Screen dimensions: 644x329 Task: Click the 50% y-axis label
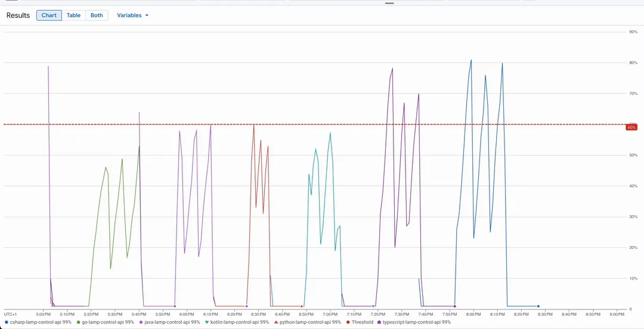633,155
